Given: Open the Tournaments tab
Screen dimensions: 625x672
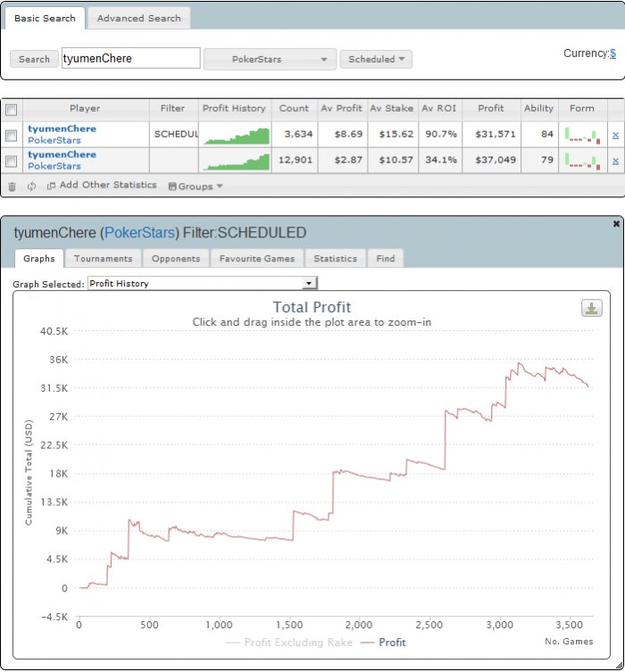Looking at the screenshot, I should pos(103,259).
